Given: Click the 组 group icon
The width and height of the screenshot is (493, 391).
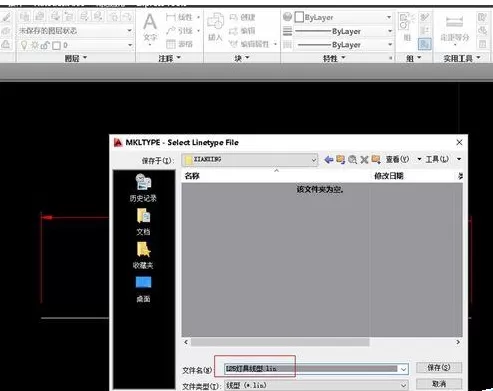Looking at the screenshot, I should 406,27.
